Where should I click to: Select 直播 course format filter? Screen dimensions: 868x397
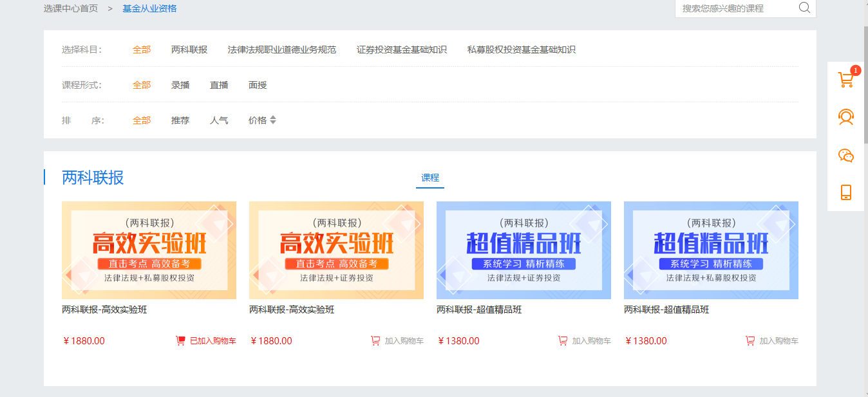click(219, 85)
